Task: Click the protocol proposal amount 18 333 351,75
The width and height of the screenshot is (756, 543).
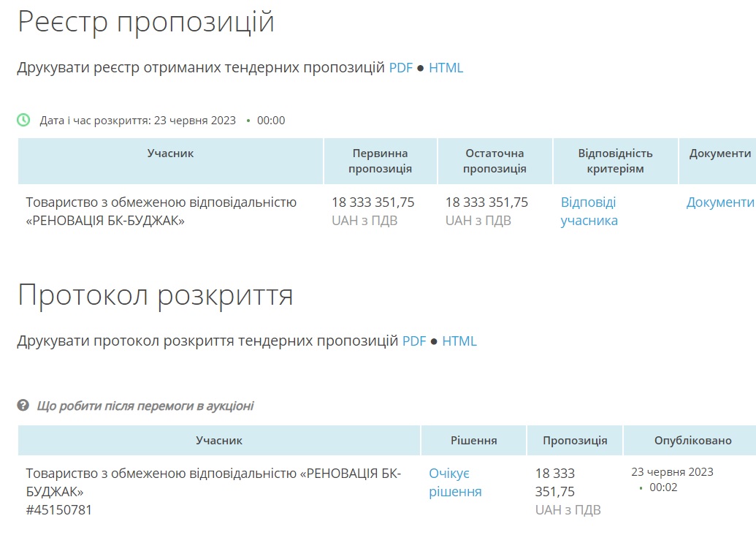Action: pyautogui.click(x=555, y=482)
